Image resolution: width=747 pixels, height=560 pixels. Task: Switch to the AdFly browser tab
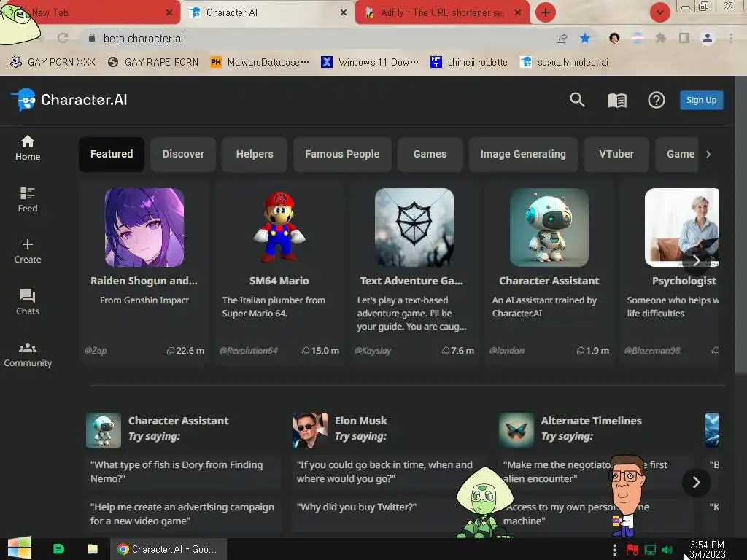point(441,12)
